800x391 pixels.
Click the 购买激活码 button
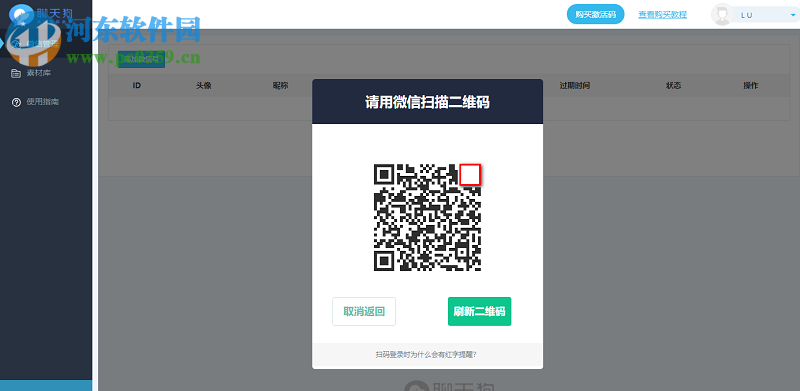[595, 14]
